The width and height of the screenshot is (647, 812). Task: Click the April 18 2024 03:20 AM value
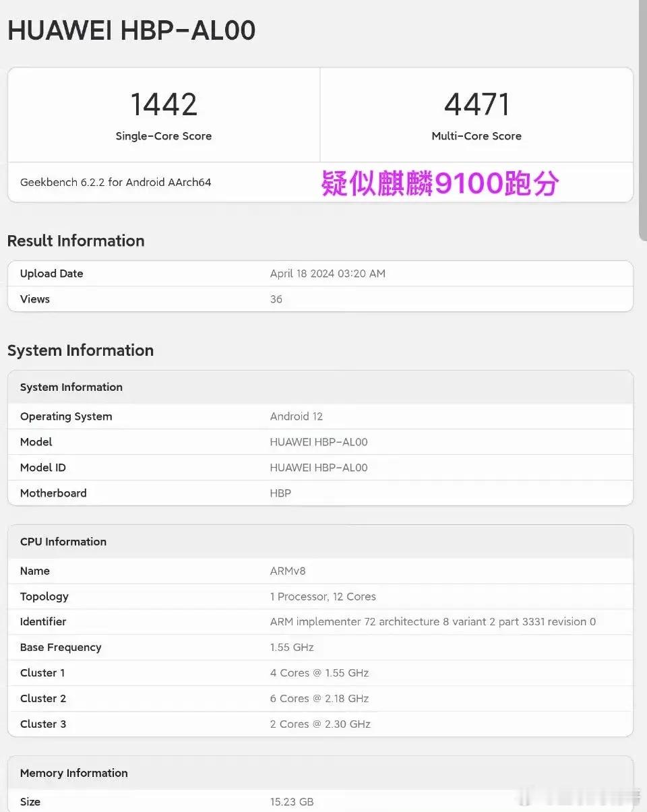(328, 274)
